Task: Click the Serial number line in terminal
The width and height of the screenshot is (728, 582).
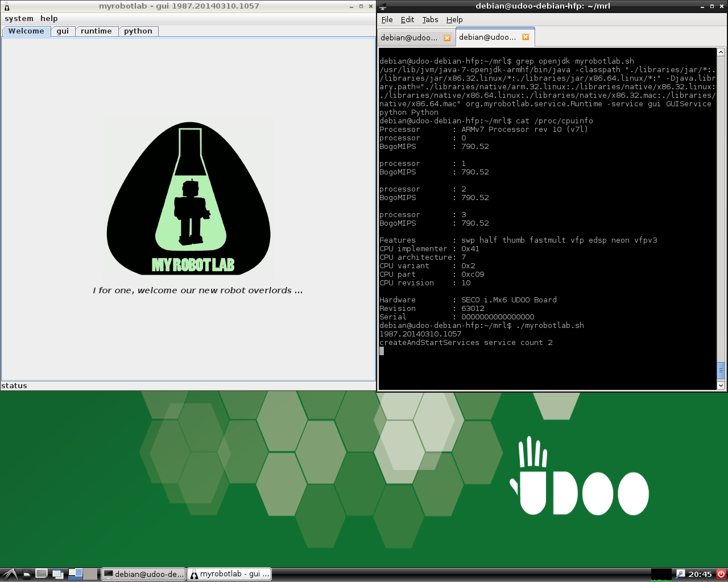Action: click(457, 317)
